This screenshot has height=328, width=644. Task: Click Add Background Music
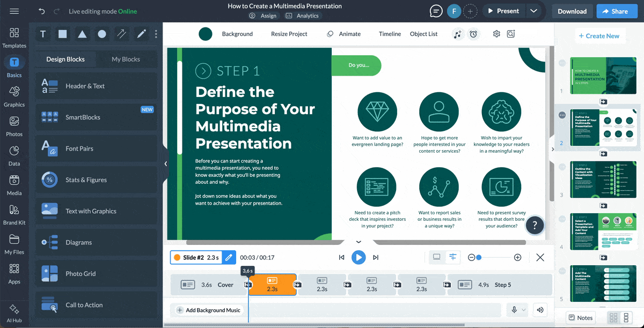tap(208, 310)
